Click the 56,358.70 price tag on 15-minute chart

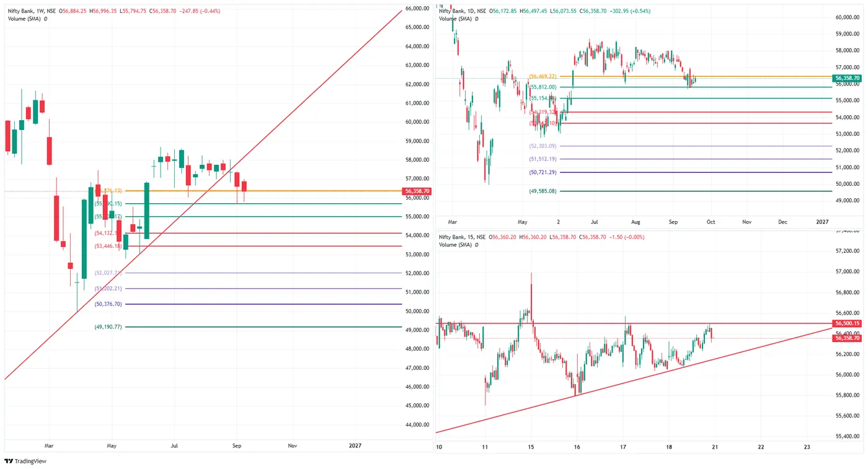tap(848, 338)
